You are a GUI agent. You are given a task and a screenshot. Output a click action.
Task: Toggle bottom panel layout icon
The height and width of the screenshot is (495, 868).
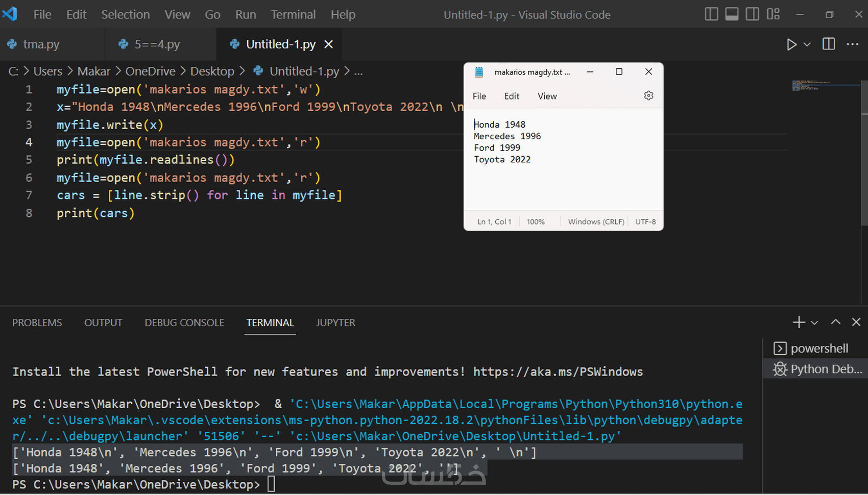tap(732, 14)
